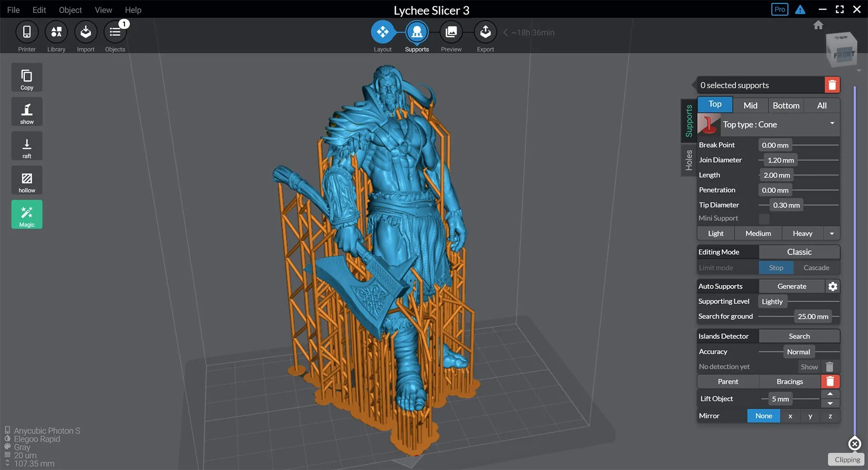868x470 pixels.
Task: Open the Printer settings icon
Action: pyautogui.click(x=27, y=32)
